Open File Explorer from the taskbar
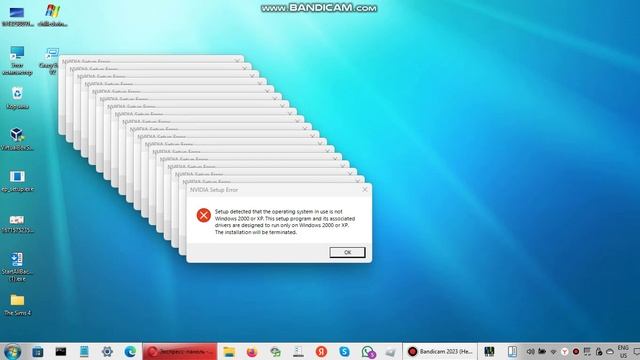The image size is (640, 360). coord(229,351)
